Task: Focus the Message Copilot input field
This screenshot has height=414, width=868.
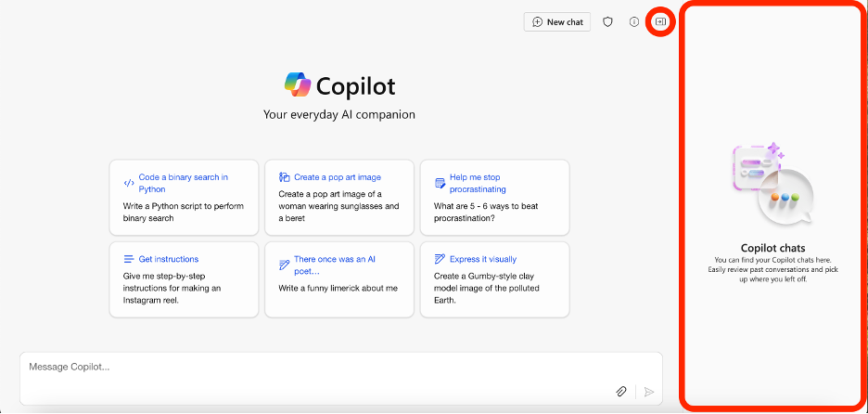Action: (x=341, y=379)
